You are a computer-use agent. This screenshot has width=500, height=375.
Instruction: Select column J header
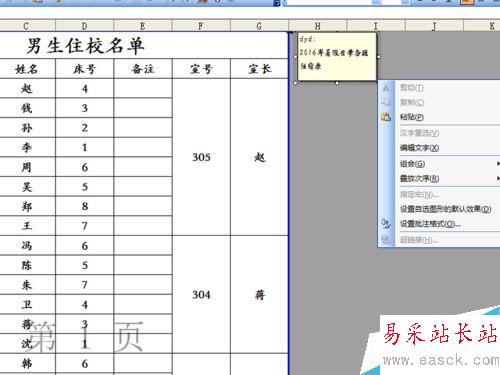tap(434, 26)
